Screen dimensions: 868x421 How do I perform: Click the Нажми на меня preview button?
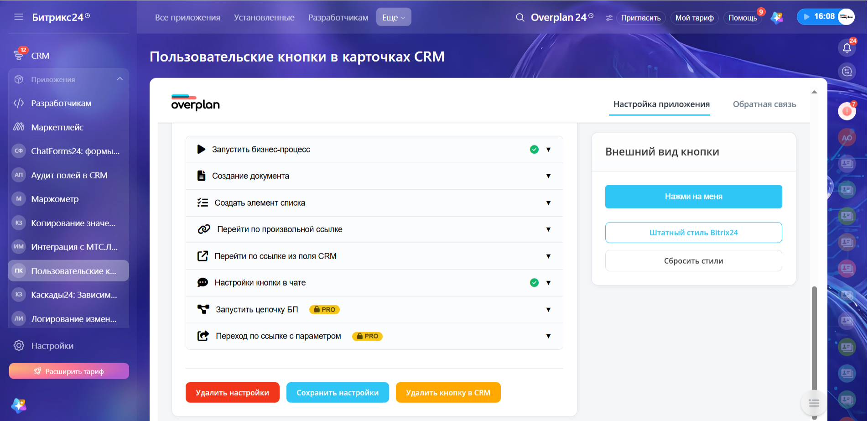tap(694, 197)
